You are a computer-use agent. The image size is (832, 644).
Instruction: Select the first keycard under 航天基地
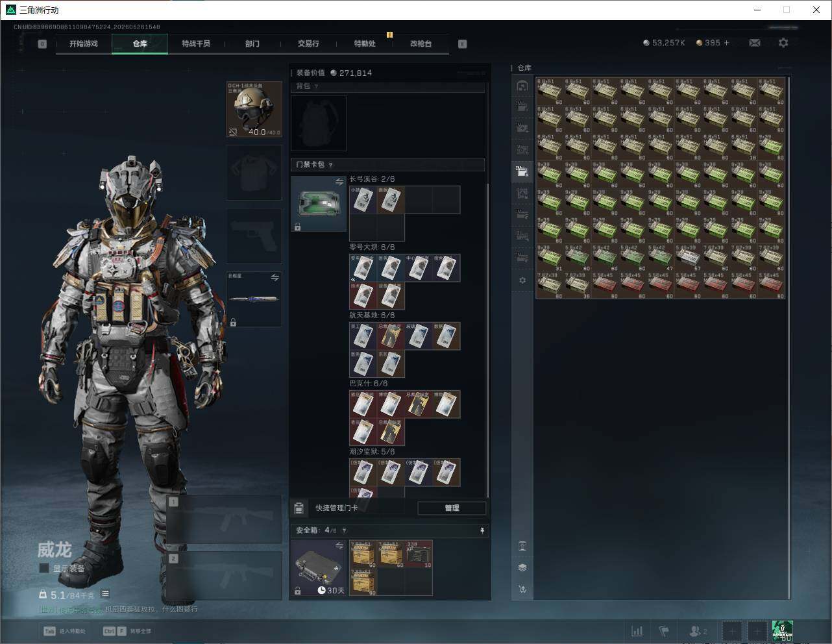click(363, 336)
